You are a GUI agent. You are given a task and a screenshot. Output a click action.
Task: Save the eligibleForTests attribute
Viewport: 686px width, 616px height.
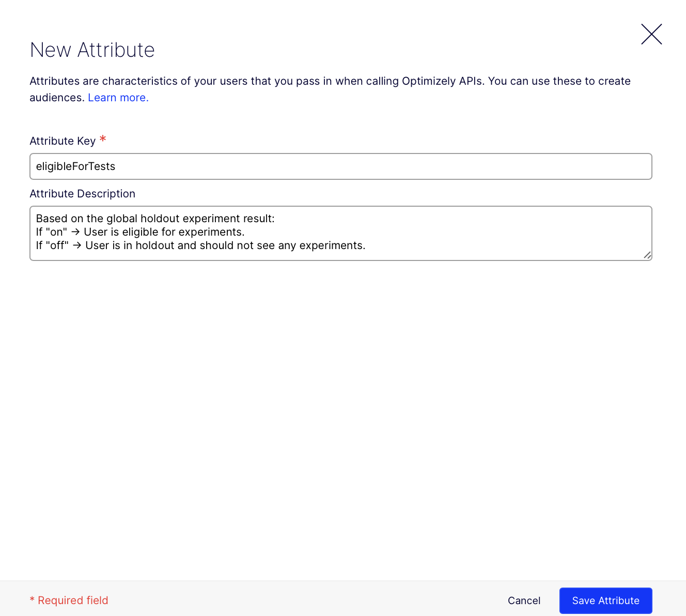click(605, 600)
